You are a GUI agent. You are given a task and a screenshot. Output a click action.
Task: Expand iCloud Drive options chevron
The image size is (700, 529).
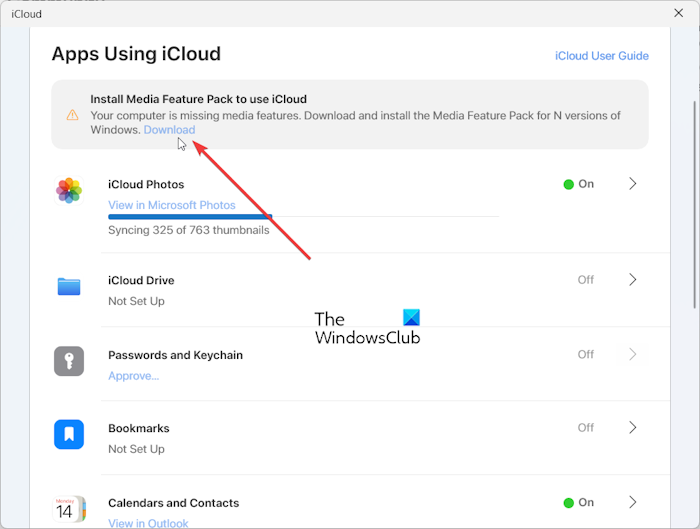pos(633,280)
